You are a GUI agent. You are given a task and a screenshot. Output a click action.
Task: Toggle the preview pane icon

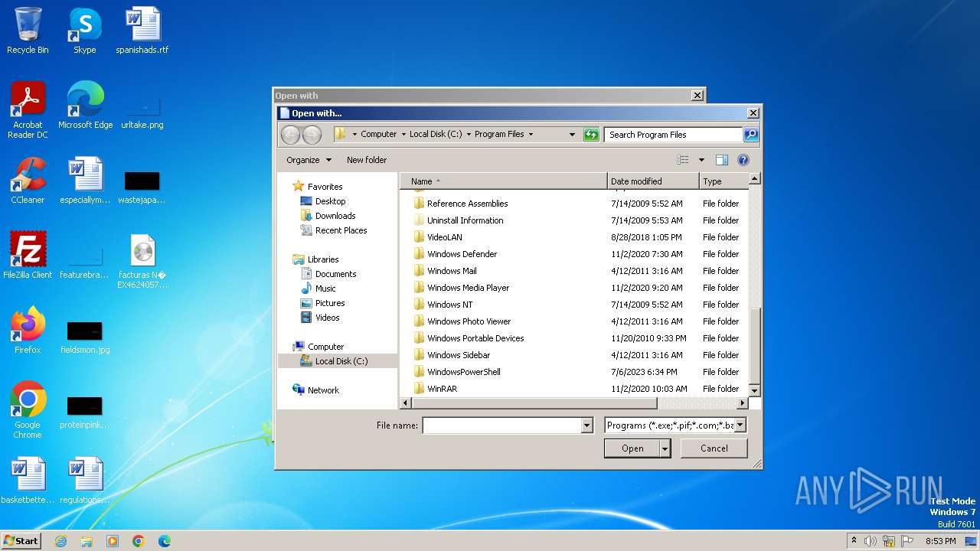point(721,160)
